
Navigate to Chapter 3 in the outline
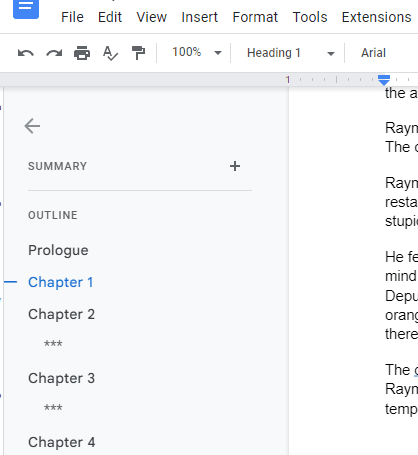tap(62, 378)
